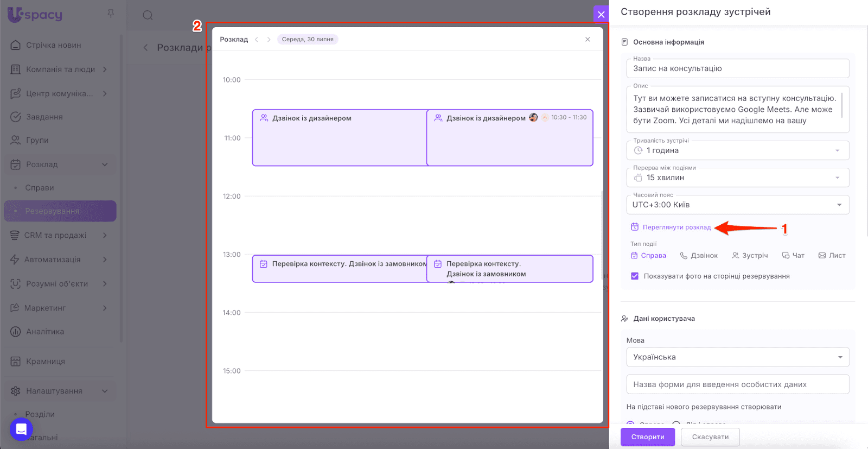Click the Налаштування gear icon
The width and height of the screenshot is (868, 449).
[16, 391]
